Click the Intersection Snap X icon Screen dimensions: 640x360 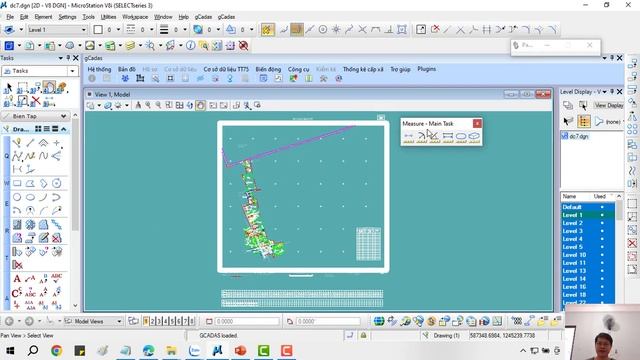pyautogui.click(x=362, y=29)
